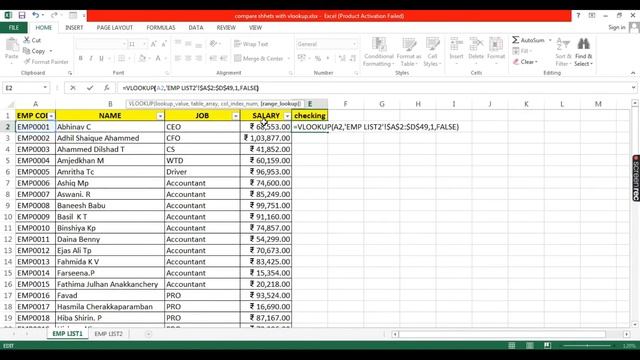Open the EMP CODE filter dropdown
640x360 pixels.
click(x=51, y=116)
